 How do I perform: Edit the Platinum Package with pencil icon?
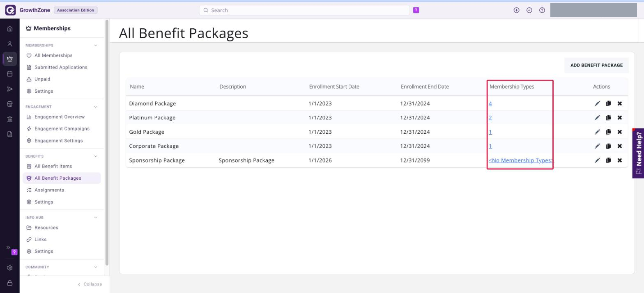coord(597,118)
